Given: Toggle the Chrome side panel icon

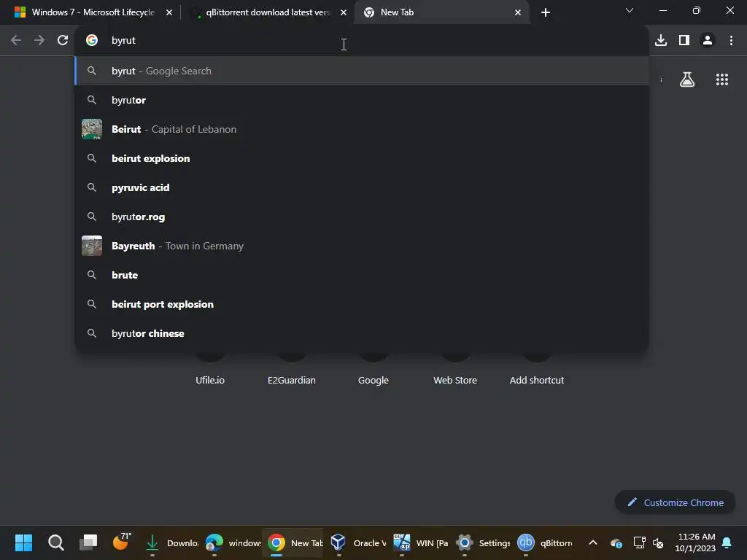Looking at the screenshot, I should coord(684,41).
